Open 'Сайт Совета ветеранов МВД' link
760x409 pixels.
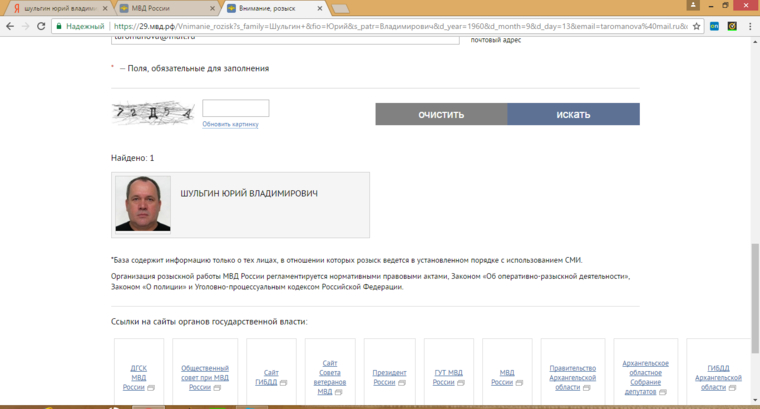pyautogui.click(x=330, y=377)
